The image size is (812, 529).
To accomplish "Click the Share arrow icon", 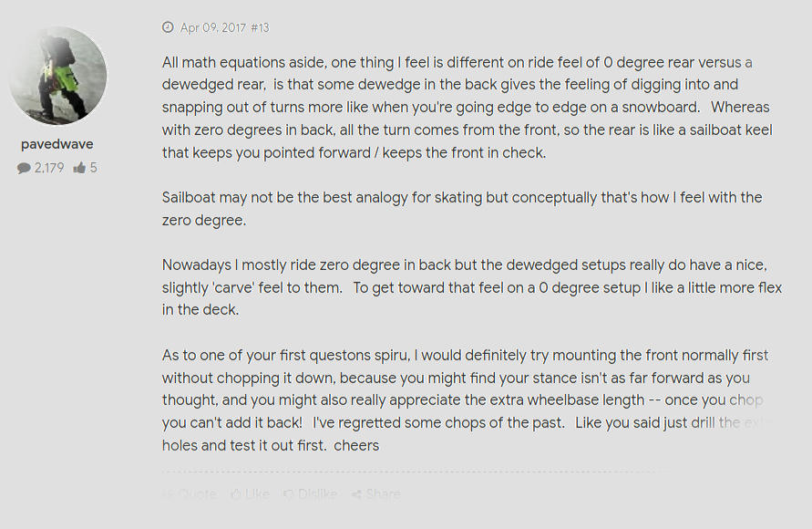I will point(356,494).
